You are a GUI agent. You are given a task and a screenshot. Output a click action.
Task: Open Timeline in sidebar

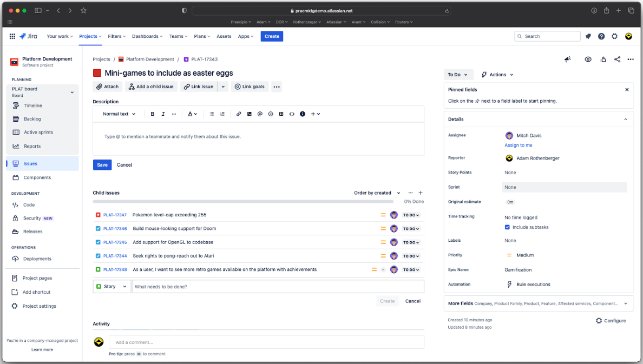pyautogui.click(x=33, y=105)
